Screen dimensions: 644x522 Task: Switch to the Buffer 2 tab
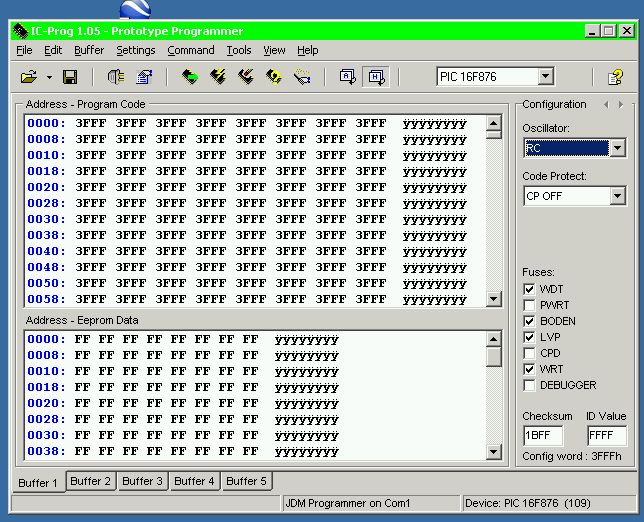(90, 481)
